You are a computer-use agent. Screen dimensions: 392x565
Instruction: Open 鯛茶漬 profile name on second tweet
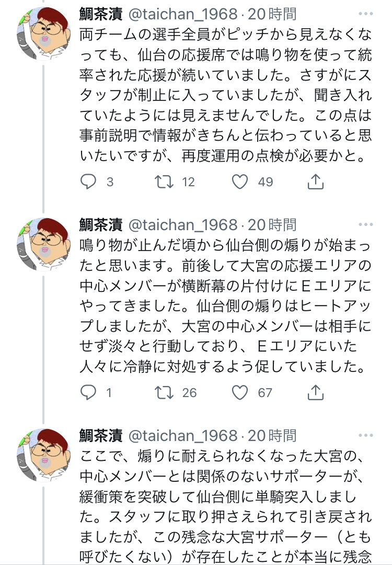coord(101,224)
